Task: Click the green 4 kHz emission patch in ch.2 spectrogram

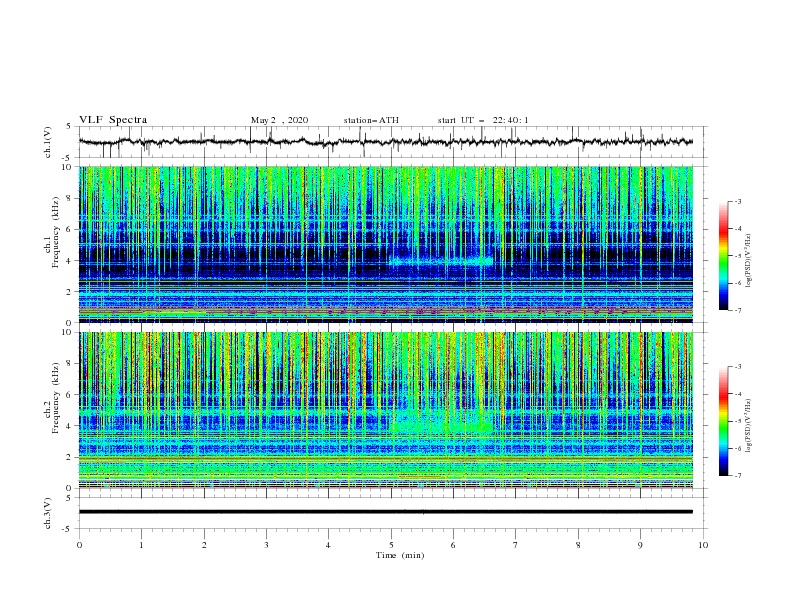Action: coord(441,423)
